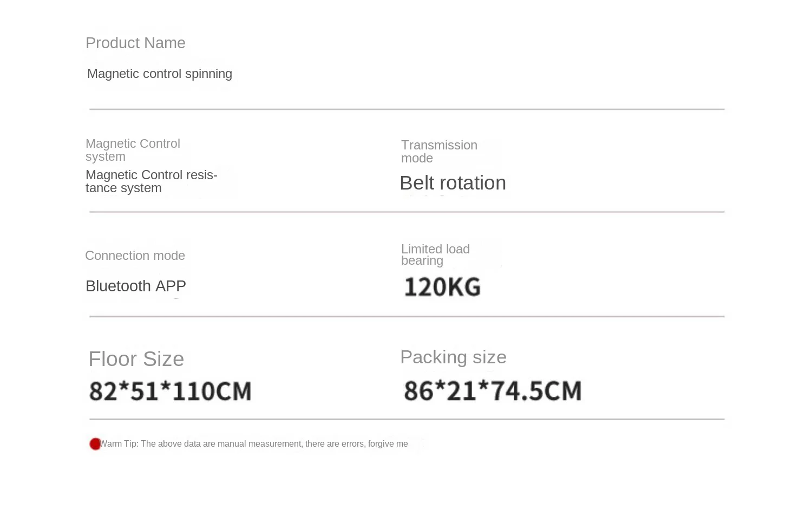
Task: Click the divider line above Warm Tip
Action: 406,419
